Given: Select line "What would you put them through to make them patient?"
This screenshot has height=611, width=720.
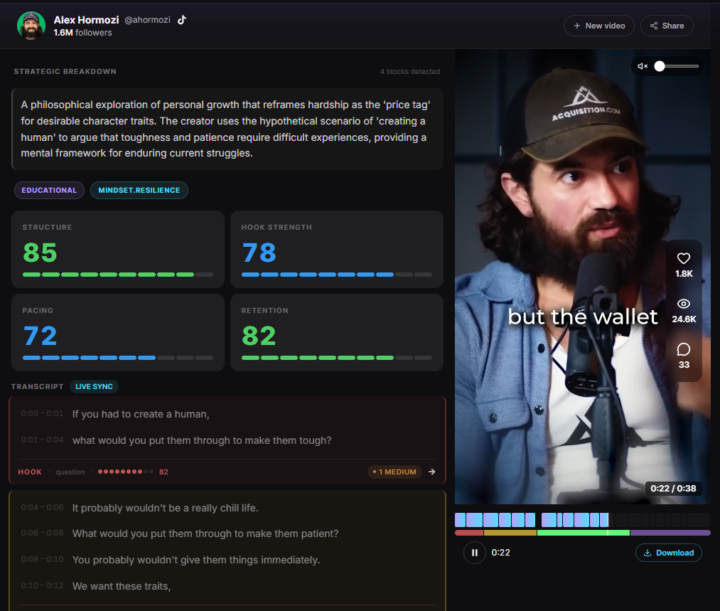Looking at the screenshot, I should point(205,533).
